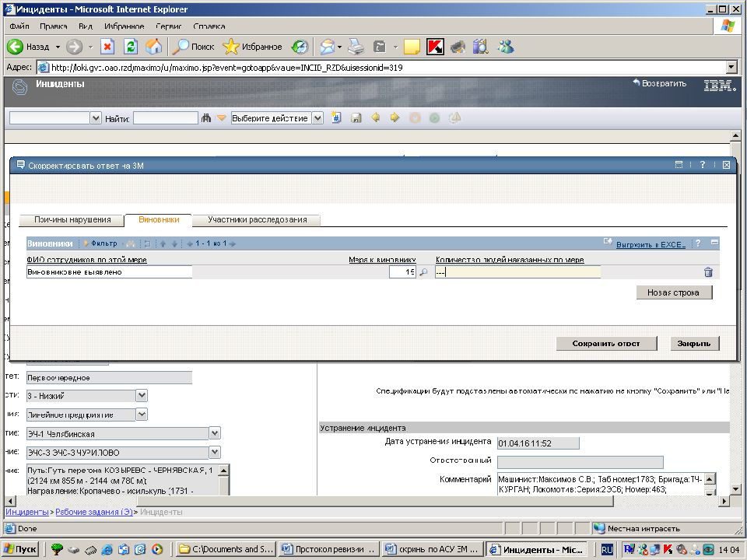Expand the 'ЭЧС-3 ЧУРИЛОВО' dropdown
Image resolution: width=747 pixels, height=560 pixels.
215,452
